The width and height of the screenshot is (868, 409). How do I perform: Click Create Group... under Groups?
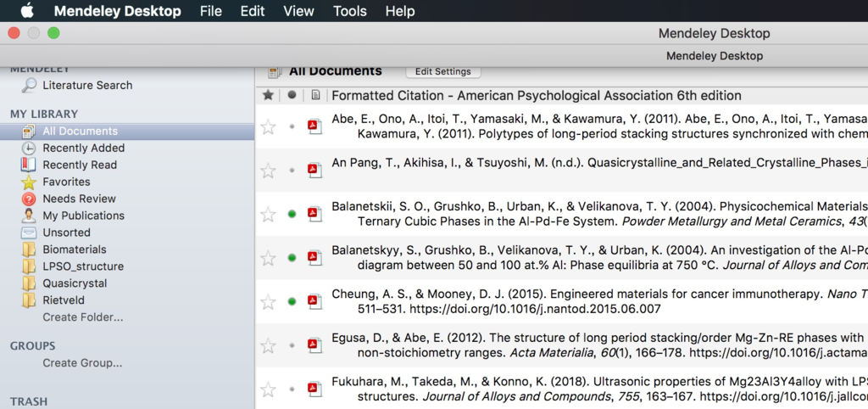point(82,363)
